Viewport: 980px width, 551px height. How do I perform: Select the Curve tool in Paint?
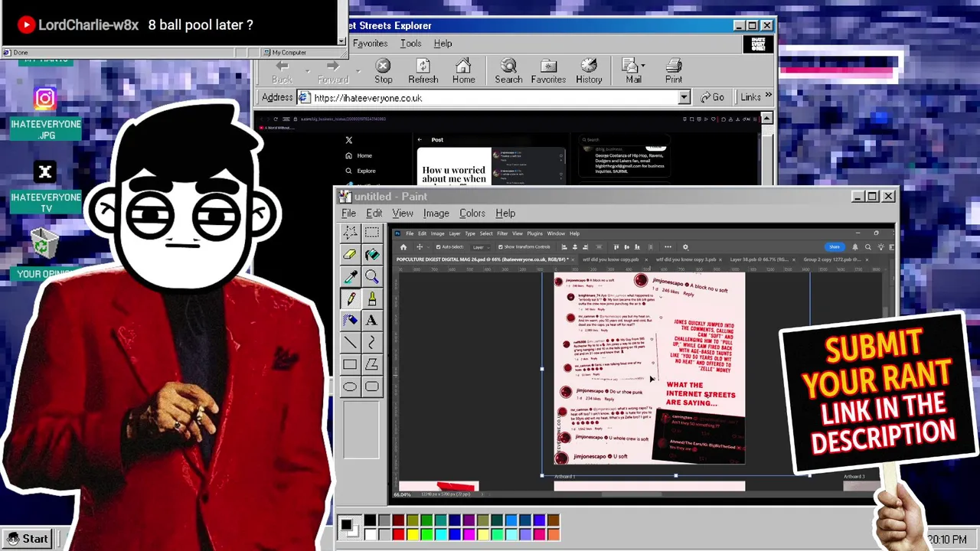click(x=372, y=343)
